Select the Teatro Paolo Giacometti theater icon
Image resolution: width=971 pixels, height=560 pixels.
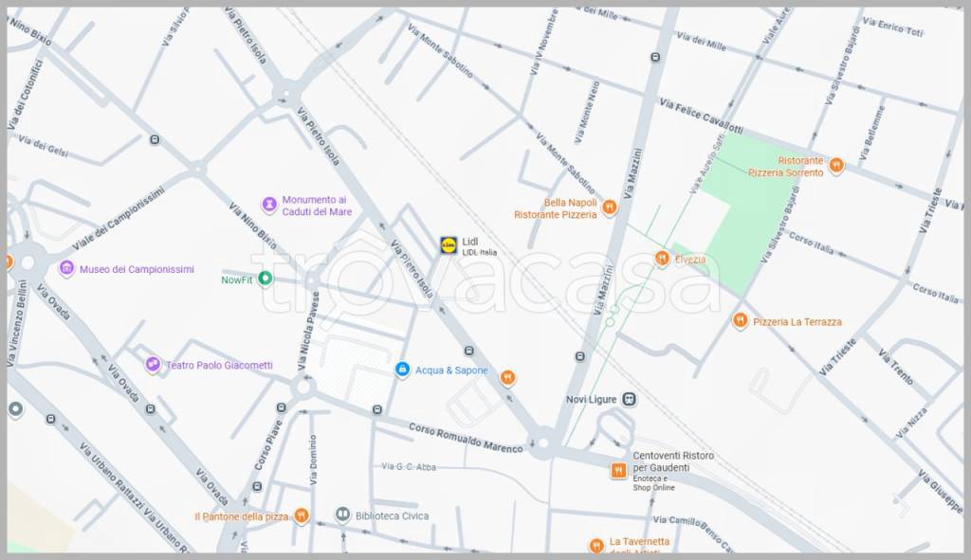point(153,365)
